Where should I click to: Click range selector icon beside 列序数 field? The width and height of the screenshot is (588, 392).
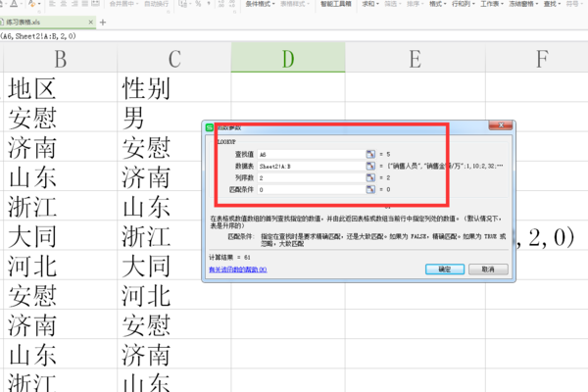click(370, 178)
